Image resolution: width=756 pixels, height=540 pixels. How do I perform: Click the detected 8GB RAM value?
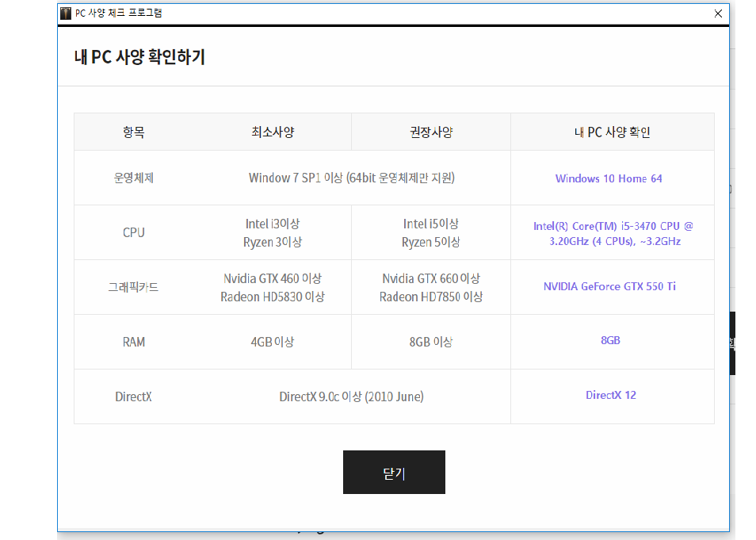[x=610, y=340]
